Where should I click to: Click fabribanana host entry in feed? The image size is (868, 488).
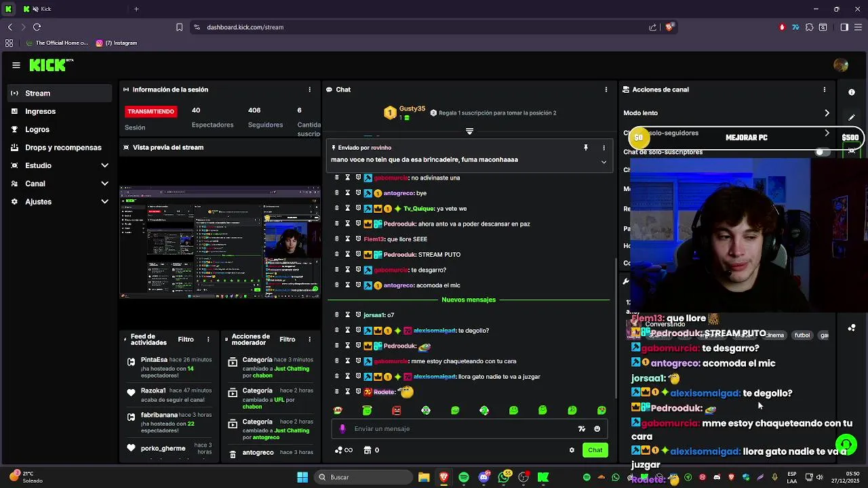pos(170,424)
